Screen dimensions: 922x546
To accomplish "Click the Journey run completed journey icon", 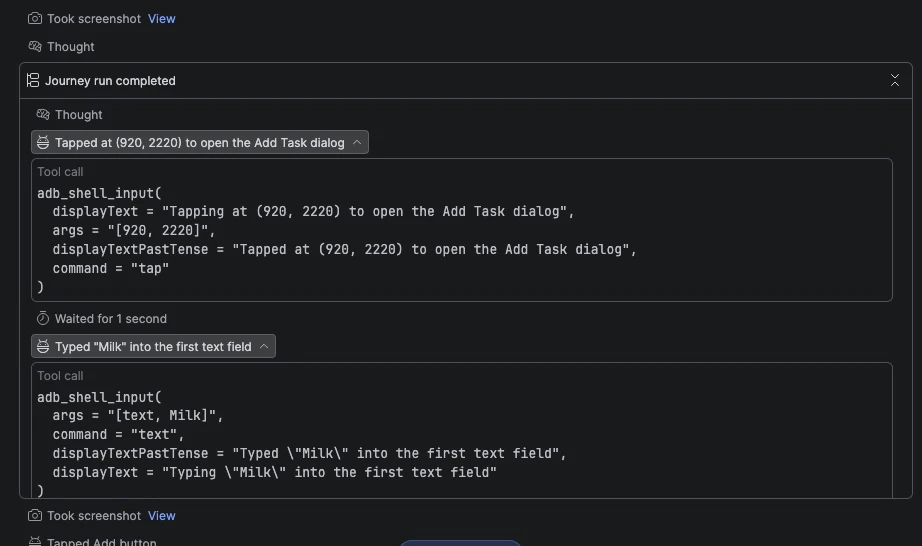I will click(x=33, y=81).
